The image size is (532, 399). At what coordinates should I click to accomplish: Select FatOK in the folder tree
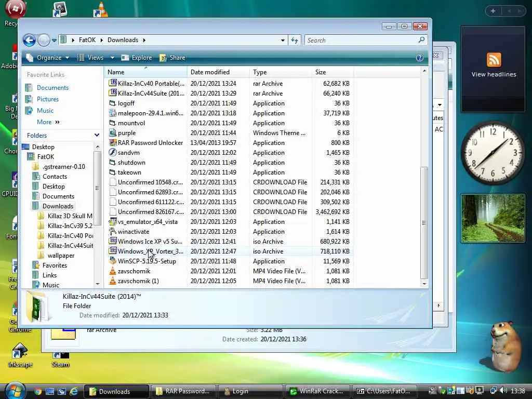tap(46, 157)
